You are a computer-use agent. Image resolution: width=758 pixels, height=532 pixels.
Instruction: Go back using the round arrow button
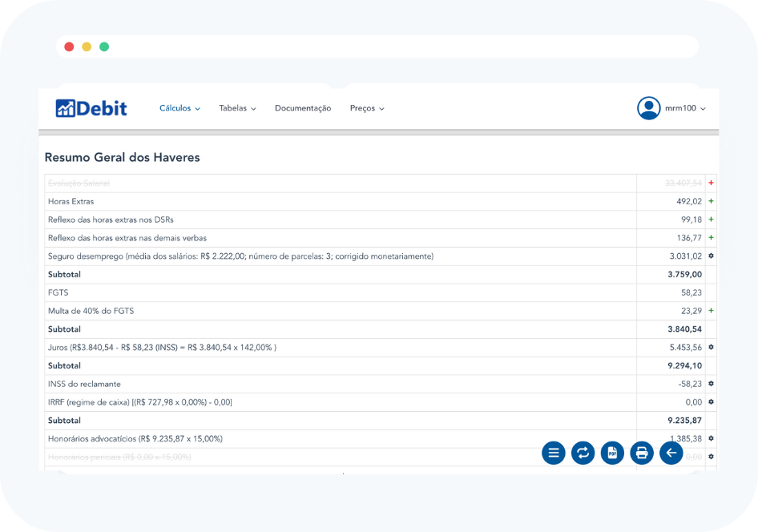(x=671, y=453)
